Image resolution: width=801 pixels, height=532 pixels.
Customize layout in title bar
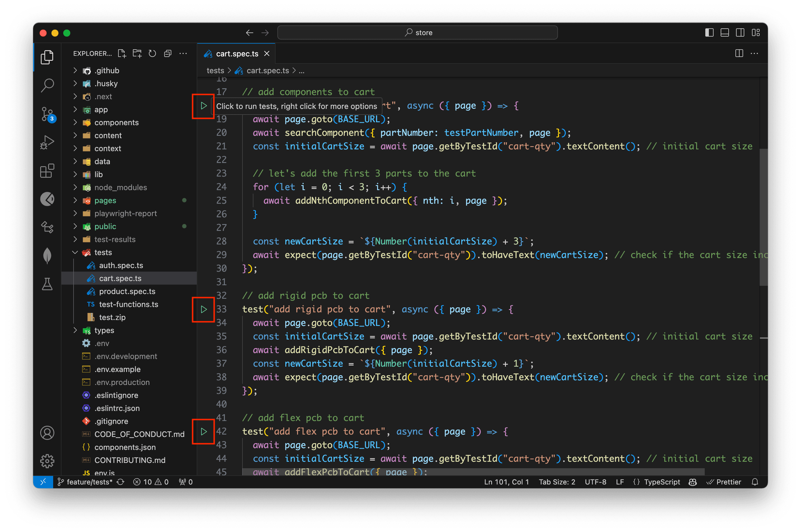click(x=756, y=32)
